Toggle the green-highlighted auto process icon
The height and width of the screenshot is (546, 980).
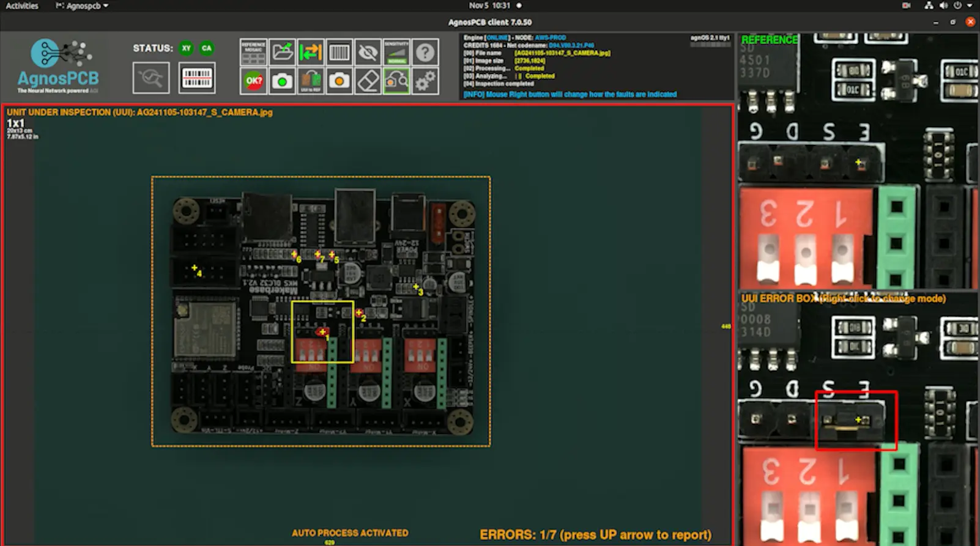(396, 81)
